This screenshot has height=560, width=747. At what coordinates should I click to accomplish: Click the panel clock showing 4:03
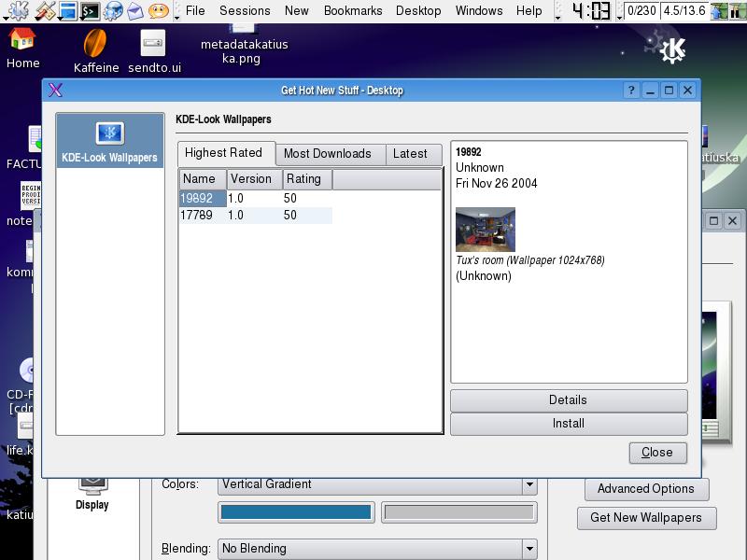[x=591, y=10]
